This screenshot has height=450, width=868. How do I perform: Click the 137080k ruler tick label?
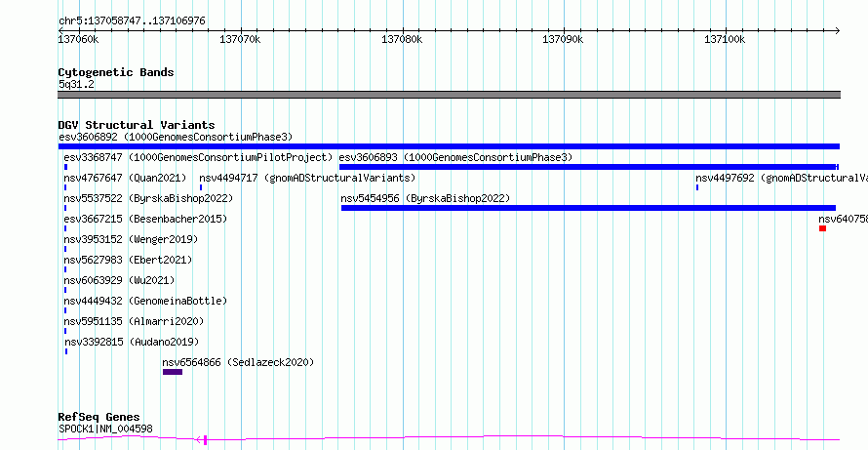[x=402, y=39]
